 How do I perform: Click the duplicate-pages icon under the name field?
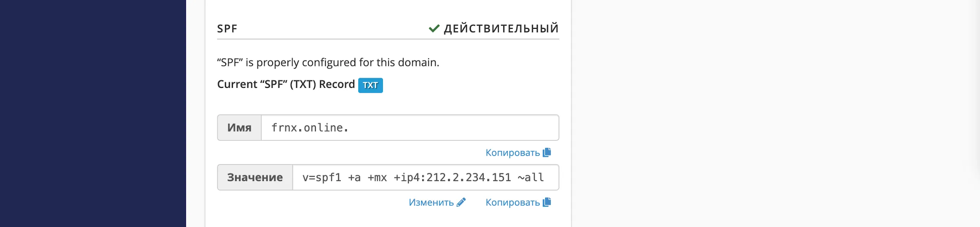point(547,152)
